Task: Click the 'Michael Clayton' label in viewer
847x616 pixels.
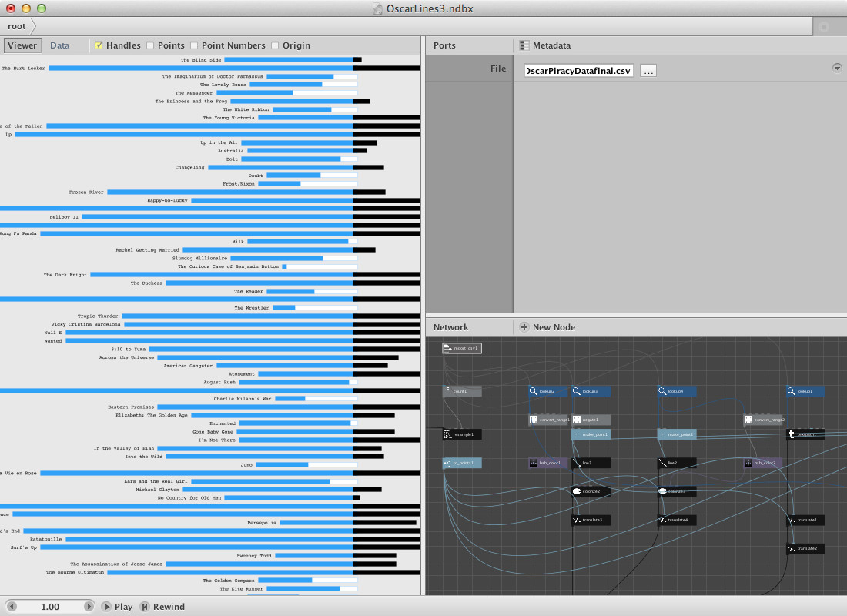Action: (x=157, y=490)
